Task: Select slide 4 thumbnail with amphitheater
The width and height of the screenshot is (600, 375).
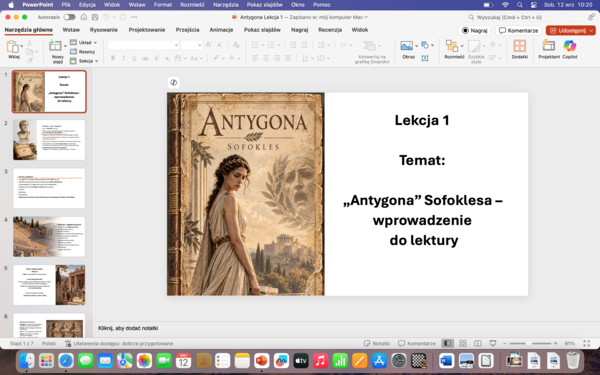Action: [x=49, y=236]
